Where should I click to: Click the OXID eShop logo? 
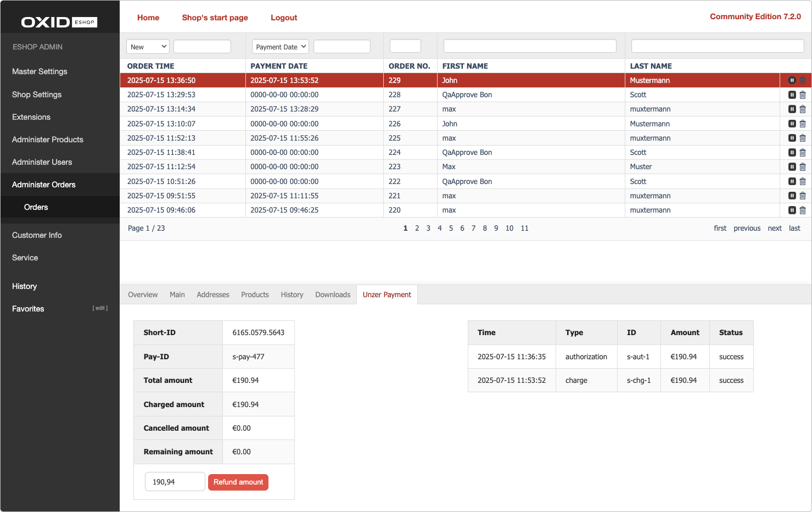[59, 22]
